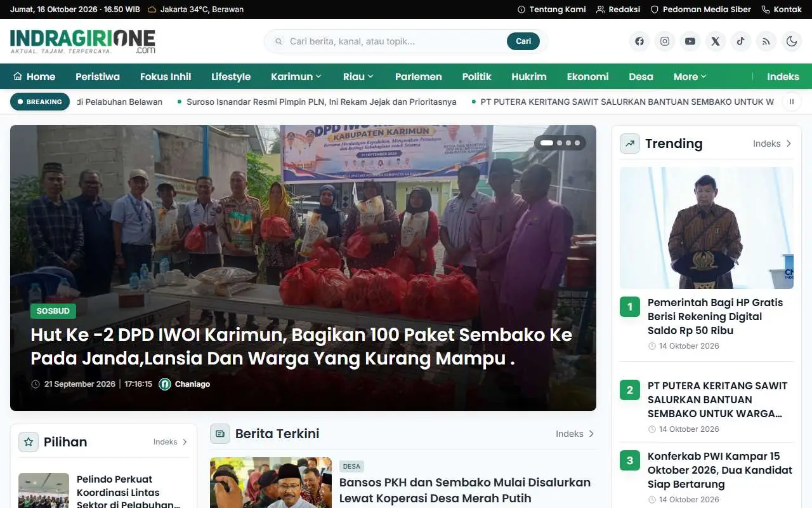This screenshot has height=508, width=812.
Task: Select last carousel slide dot
Action: tap(577, 143)
